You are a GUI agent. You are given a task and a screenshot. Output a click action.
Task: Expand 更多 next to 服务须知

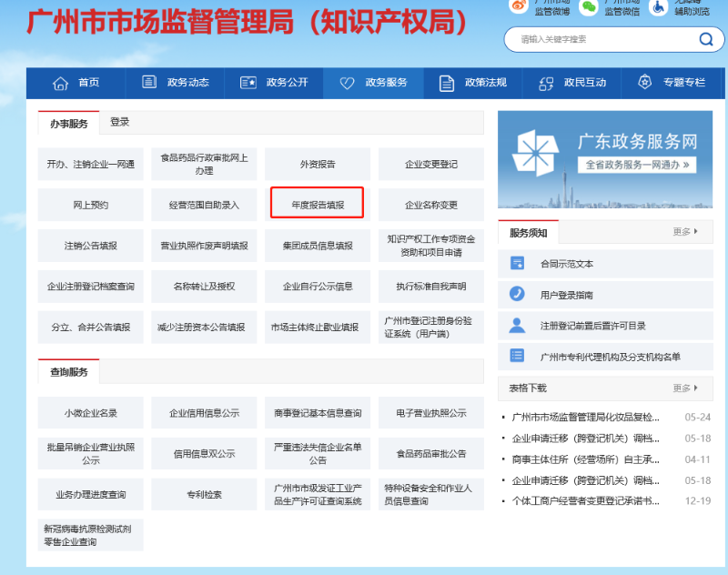(685, 231)
